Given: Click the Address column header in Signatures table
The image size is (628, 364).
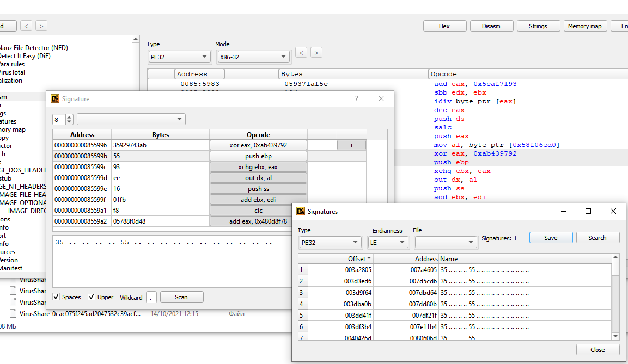Looking at the screenshot, I should click(406, 259).
